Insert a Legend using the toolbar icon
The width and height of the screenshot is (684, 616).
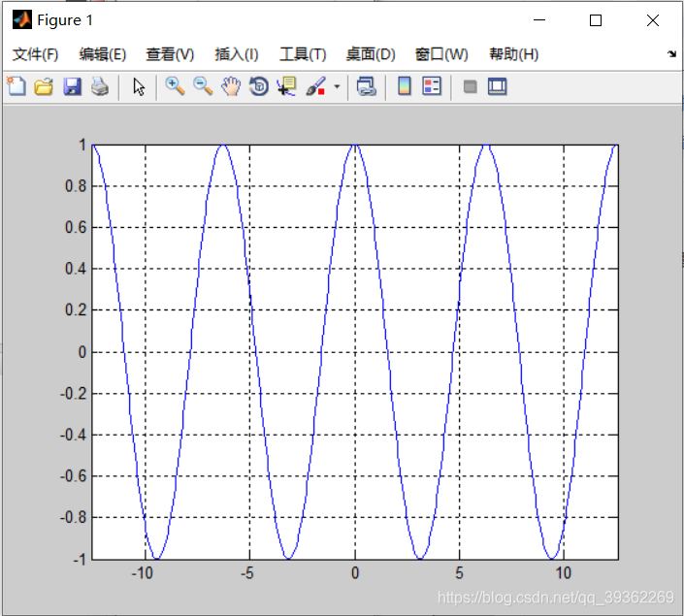pyautogui.click(x=432, y=86)
